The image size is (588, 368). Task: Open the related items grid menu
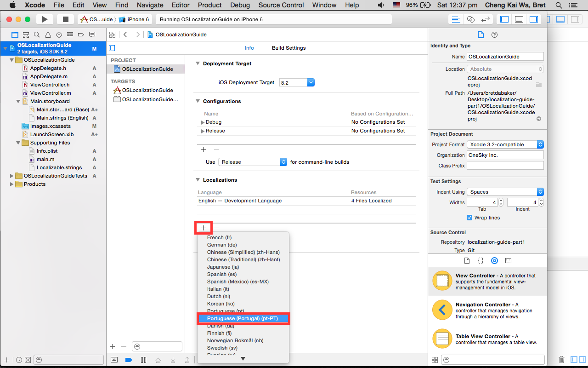pyautogui.click(x=113, y=34)
